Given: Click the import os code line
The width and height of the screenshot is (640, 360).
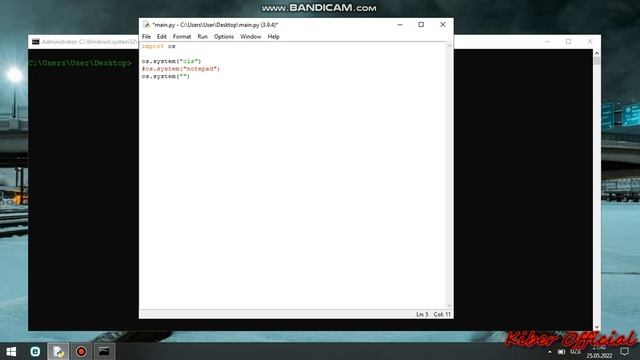Looking at the screenshot, I should [158, 46].
